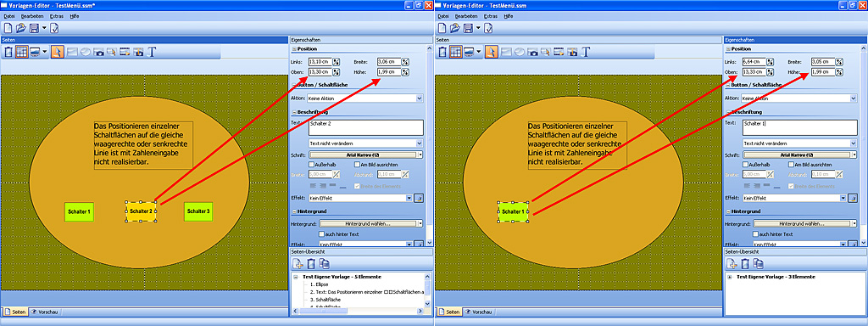The height and width of the screenshot is (326, 868).
Task: Click check document icon in right window
Action: (x=488, y=28)
